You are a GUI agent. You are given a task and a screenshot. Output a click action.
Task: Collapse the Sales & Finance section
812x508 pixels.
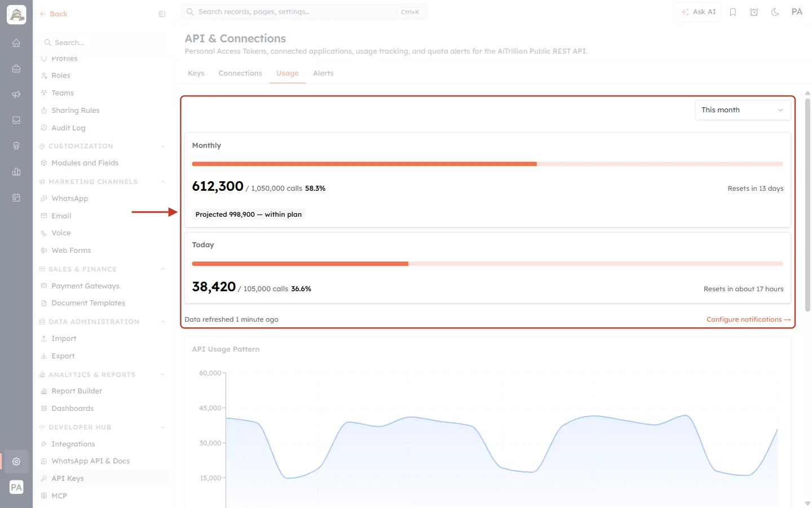click(x=162, y=269)
